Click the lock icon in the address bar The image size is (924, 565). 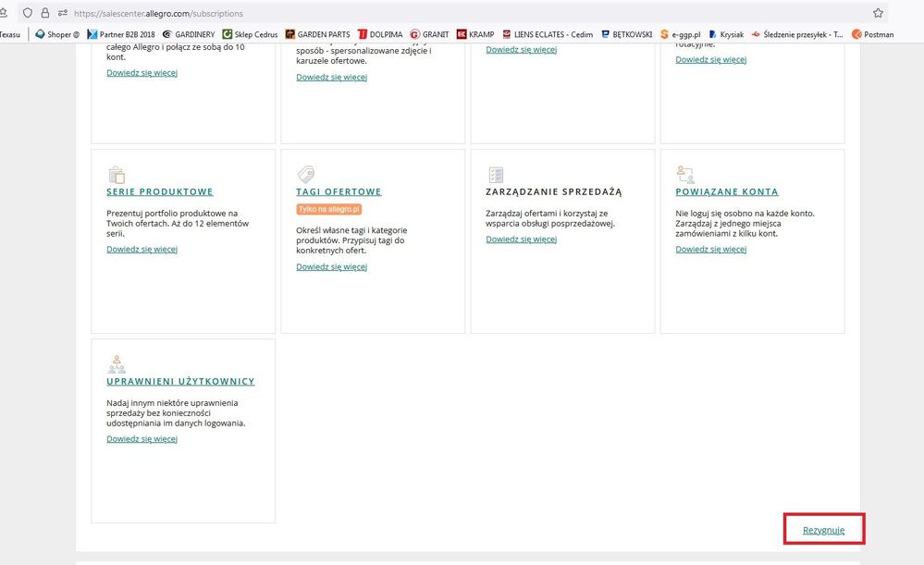(44, 14)
